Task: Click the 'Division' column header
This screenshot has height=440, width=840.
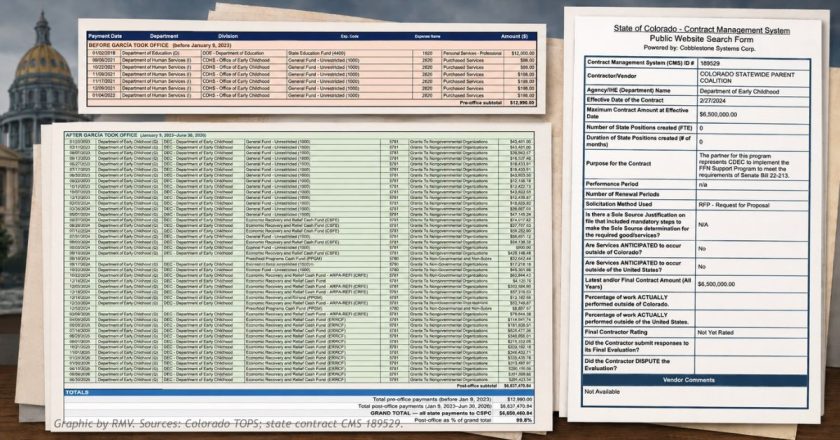Action: 228,36
